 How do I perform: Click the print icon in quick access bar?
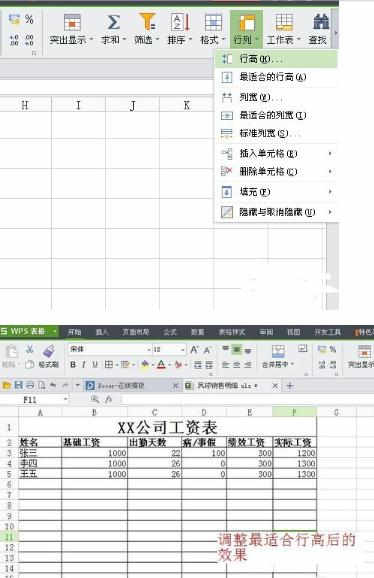point(30,386)
